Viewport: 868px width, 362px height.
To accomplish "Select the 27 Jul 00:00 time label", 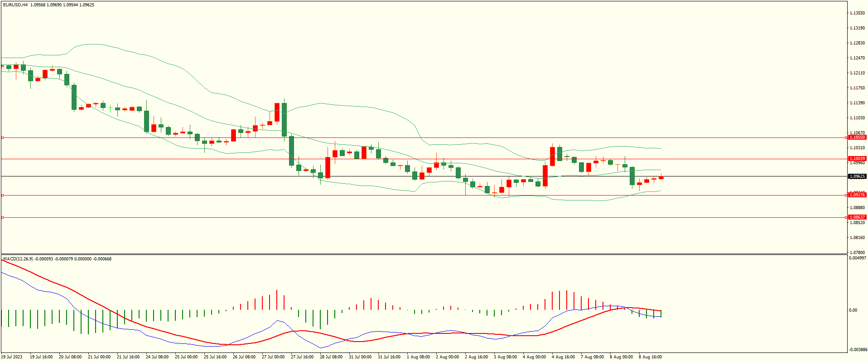I will (273, 357).
